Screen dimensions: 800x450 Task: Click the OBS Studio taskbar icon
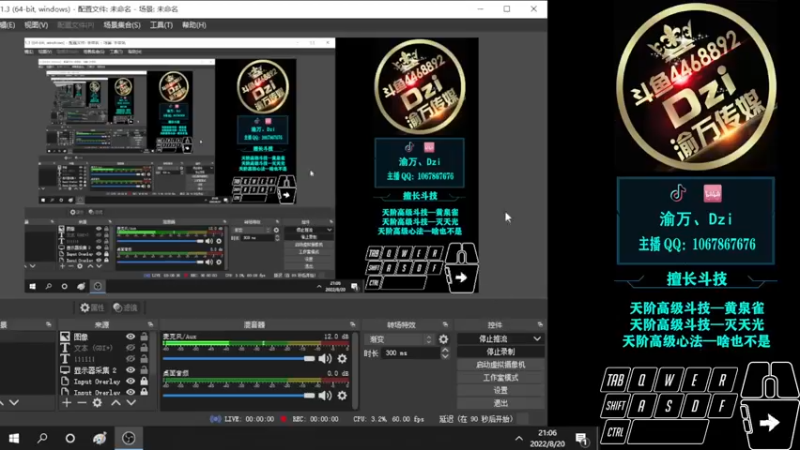click(x=129, y=438)
